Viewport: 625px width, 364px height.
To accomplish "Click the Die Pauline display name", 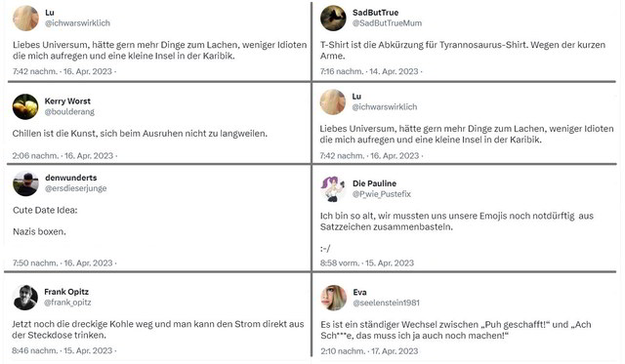I will [374, 183].
